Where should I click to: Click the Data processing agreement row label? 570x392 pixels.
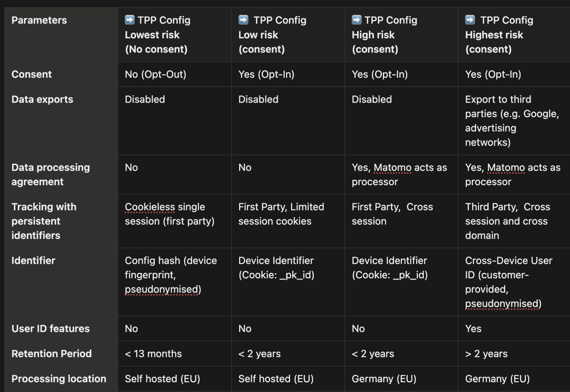point(51,174)
